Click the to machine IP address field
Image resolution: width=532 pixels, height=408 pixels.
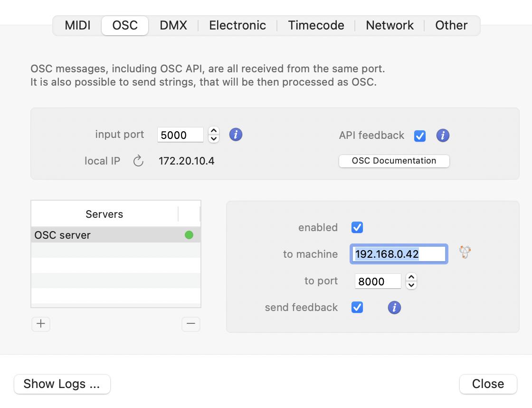pos(399,254)
